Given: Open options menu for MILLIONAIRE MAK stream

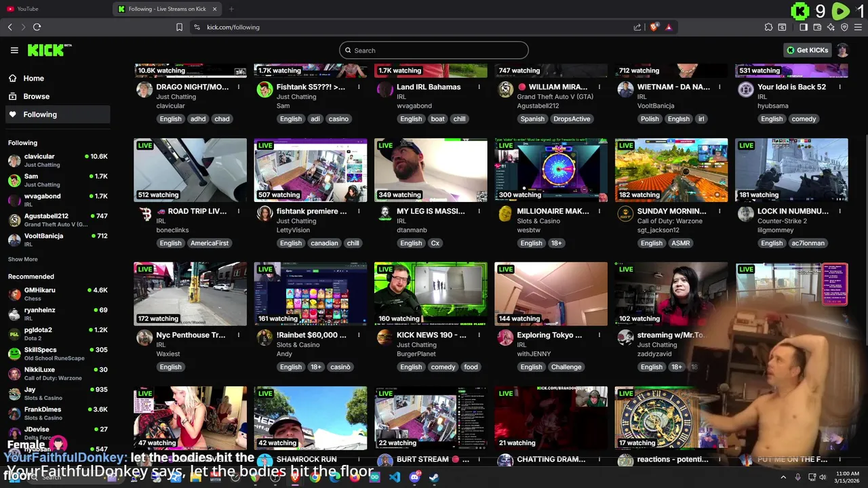Looking at the screenshot, I should pyautogui.click(x=599, y=211).
